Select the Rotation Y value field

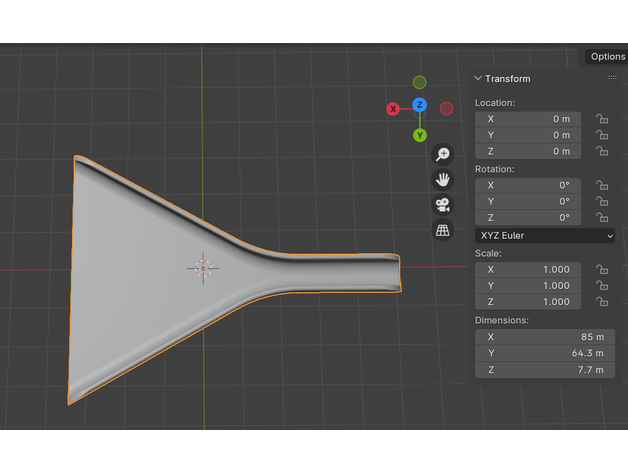click(527, 201)
